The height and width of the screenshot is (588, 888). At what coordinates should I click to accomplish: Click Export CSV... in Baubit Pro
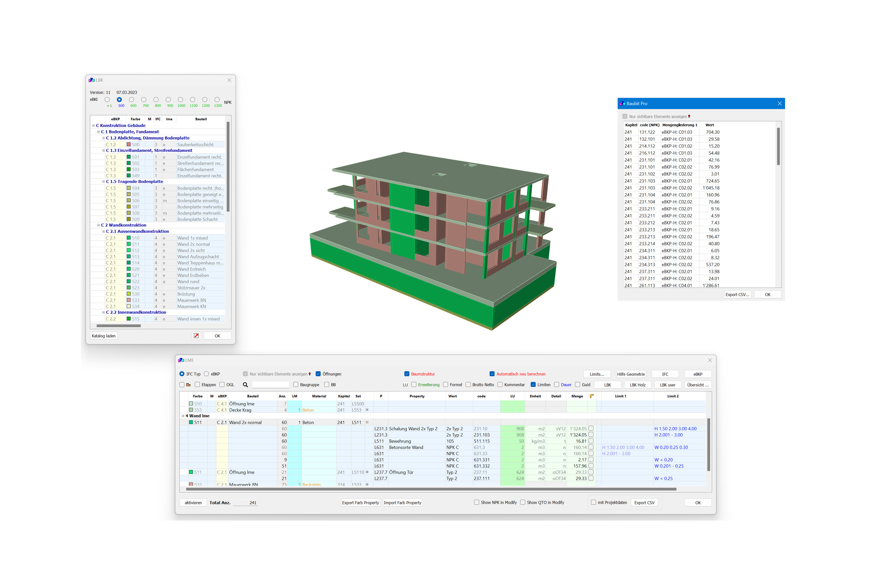click(x=737, y=295)
